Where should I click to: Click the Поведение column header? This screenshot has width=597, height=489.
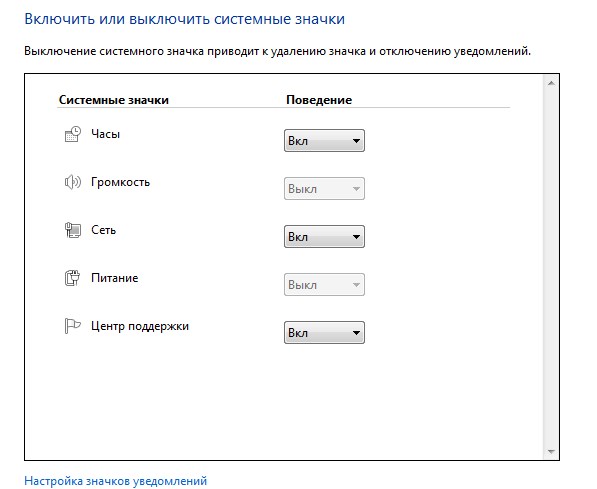pos(319,100)
